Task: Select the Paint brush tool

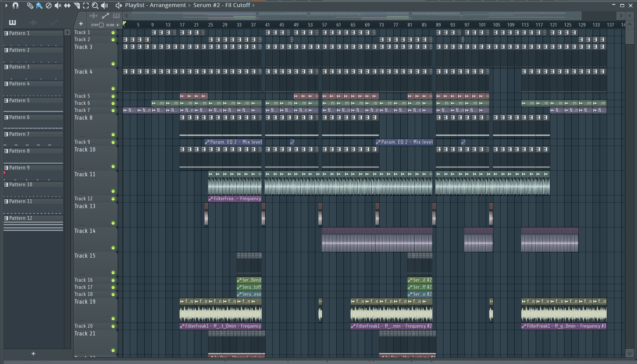Action: tap(39, 5)
